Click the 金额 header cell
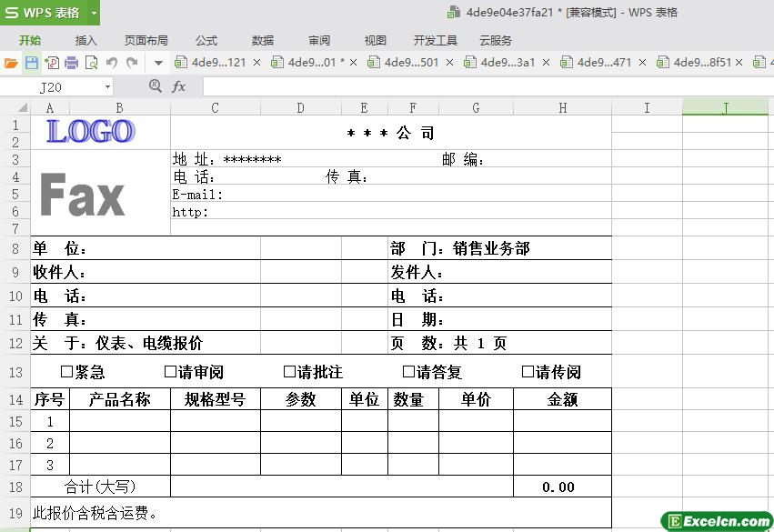Image resolution: width=774 pixels, height=532 pixels. [562, 399]
